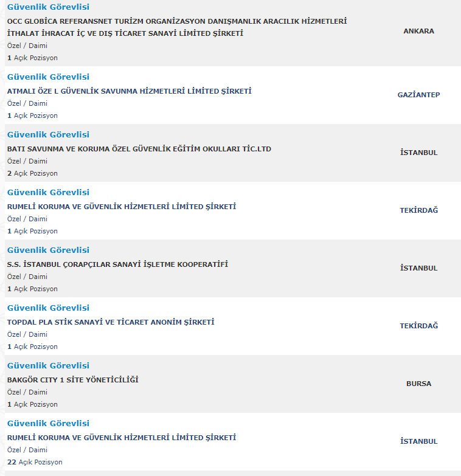Screen dimensions: 461x476
Task: Click the ANKARA location label
Action: point(418,31)
